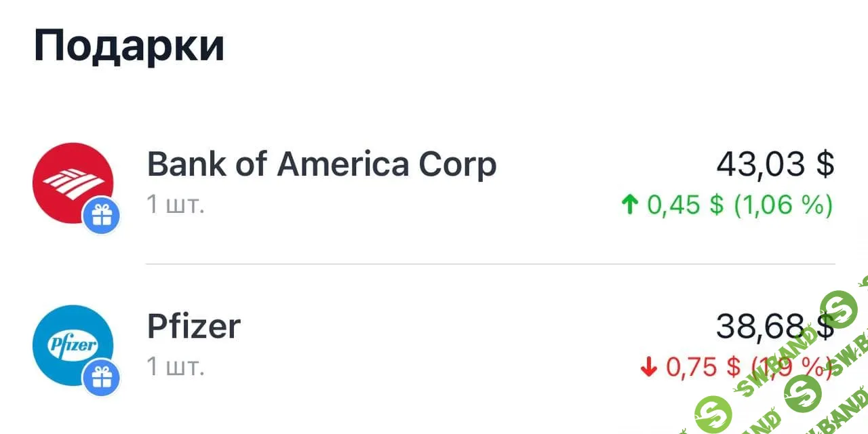Select the 38,68 $ price value
Screen dimensions: 868x434
click(775, 327)
